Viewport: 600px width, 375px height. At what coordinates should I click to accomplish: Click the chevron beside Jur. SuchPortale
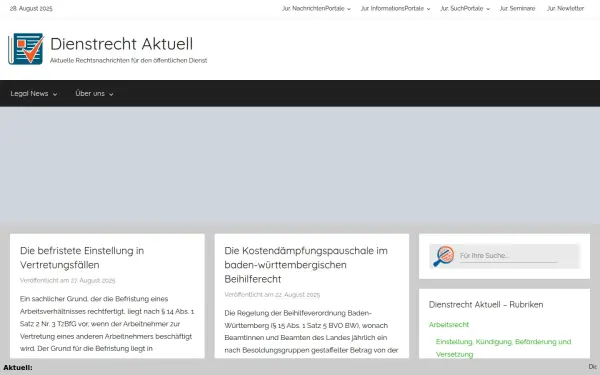[x=488, y=9]
